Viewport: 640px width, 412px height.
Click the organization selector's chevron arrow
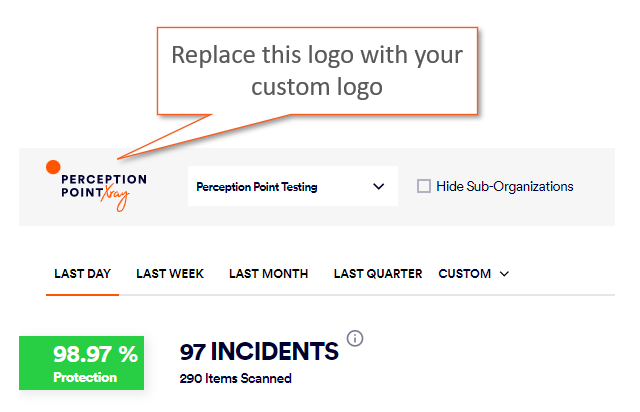[378, 186]
